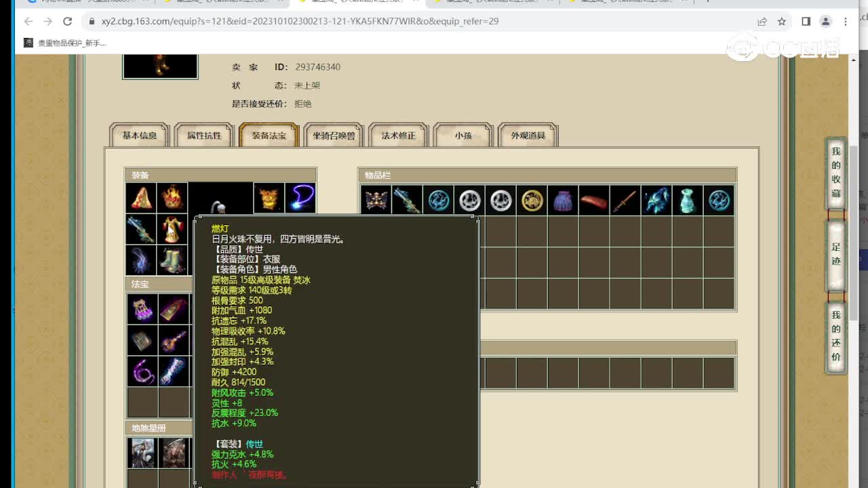This screenshot has height=488, width=868.
Task: Select the purple skirt item in 物品栏
Action: [564, 200]
